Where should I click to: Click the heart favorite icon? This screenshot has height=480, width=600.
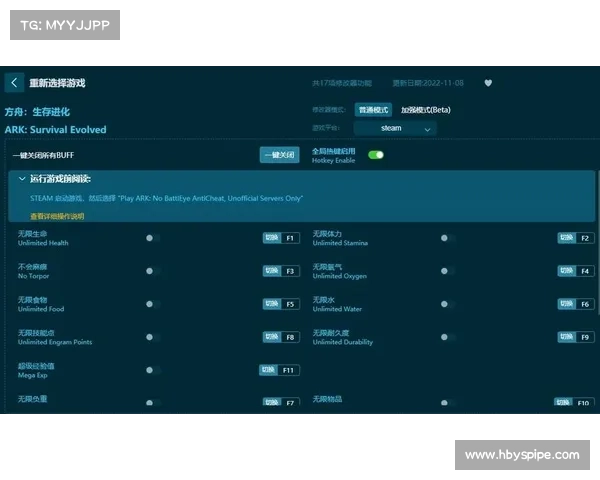click(488, 83)
